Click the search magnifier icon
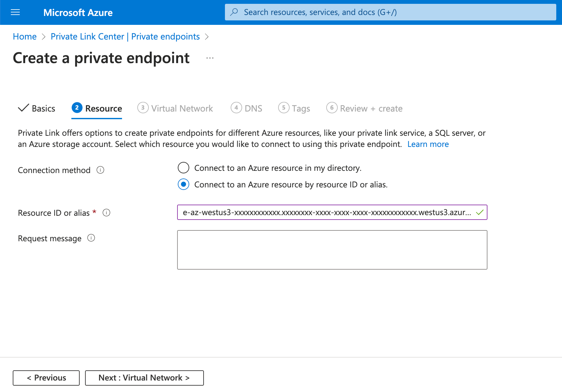 [x=234, y=12]
